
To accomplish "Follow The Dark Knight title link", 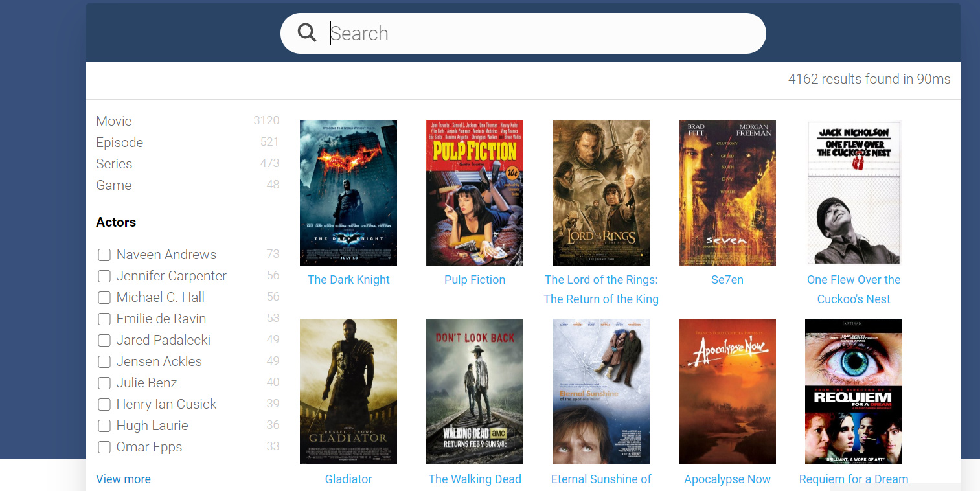I will (348, 280).
